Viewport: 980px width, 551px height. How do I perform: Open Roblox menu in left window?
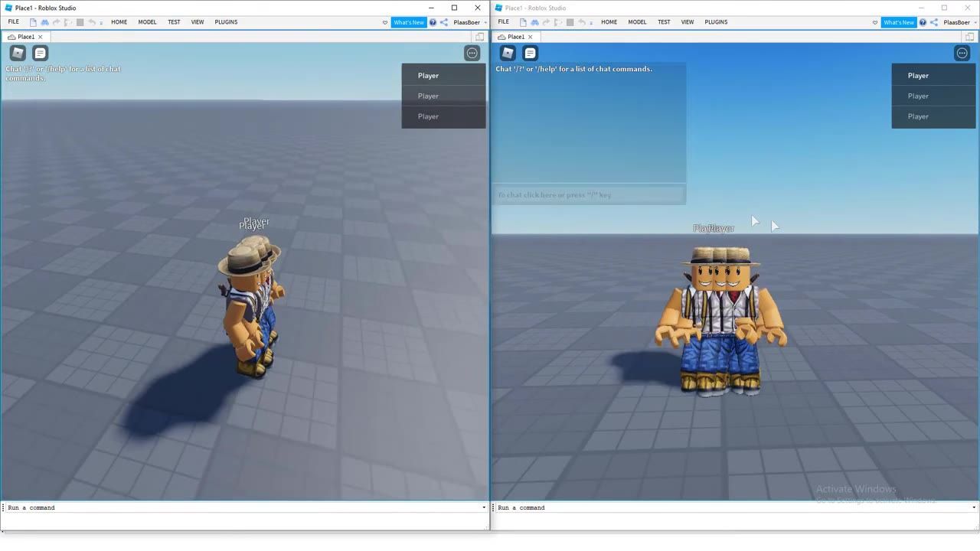[18, 53]
